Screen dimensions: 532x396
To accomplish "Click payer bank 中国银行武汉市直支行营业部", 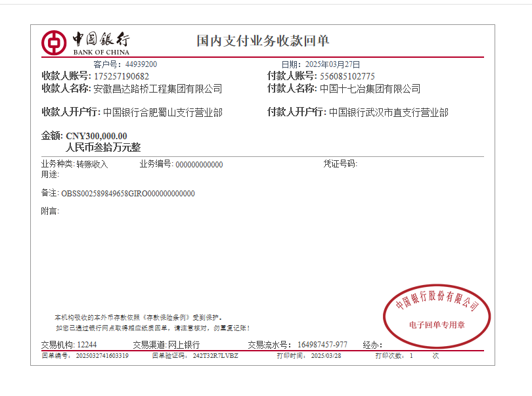I will tap(388, 113).
